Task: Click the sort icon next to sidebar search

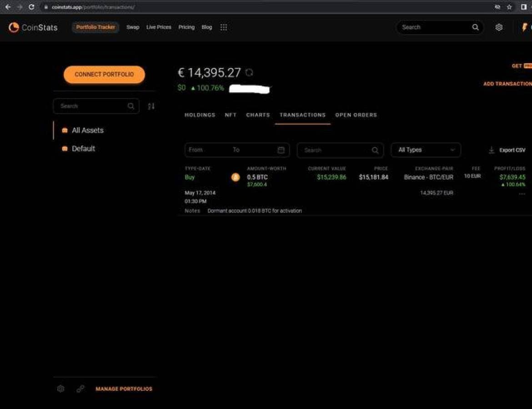Action: tap(151, 106)
